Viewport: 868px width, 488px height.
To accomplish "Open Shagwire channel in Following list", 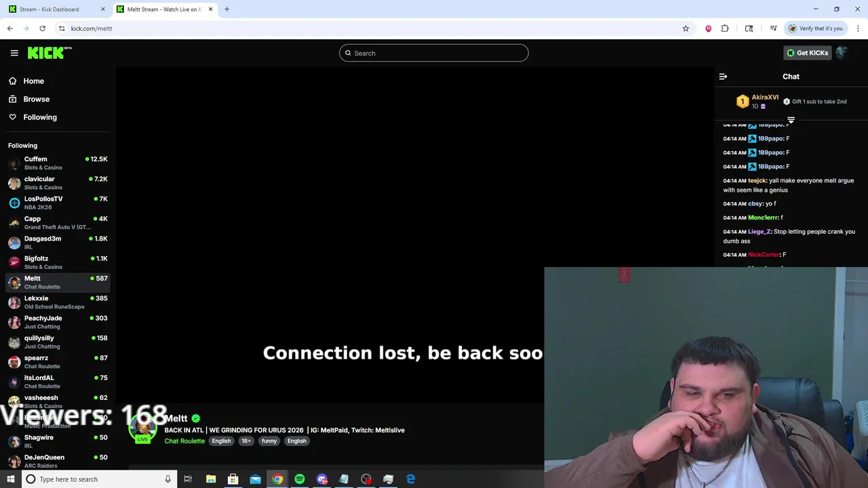I will point(58,441).
